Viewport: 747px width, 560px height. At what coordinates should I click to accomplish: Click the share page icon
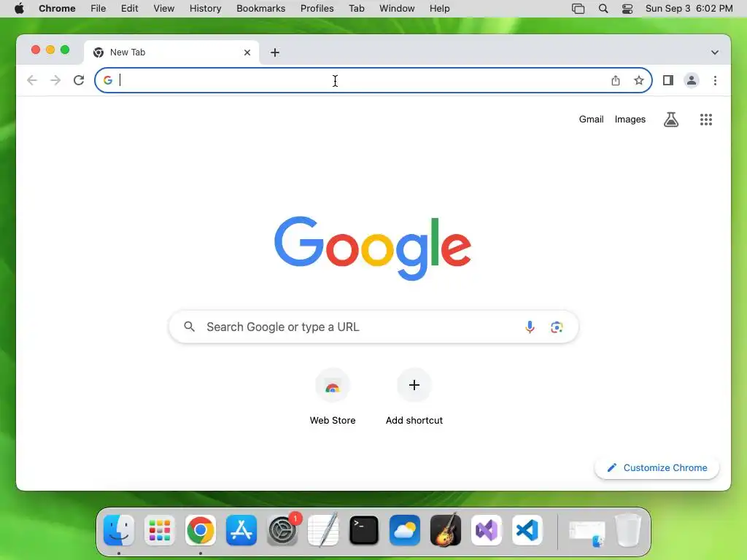click(x=616, y=80)
